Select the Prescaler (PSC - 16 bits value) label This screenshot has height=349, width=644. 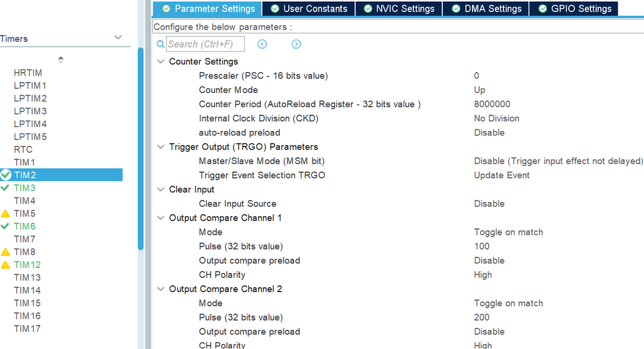pyautogui.click(x=263, y=75)
